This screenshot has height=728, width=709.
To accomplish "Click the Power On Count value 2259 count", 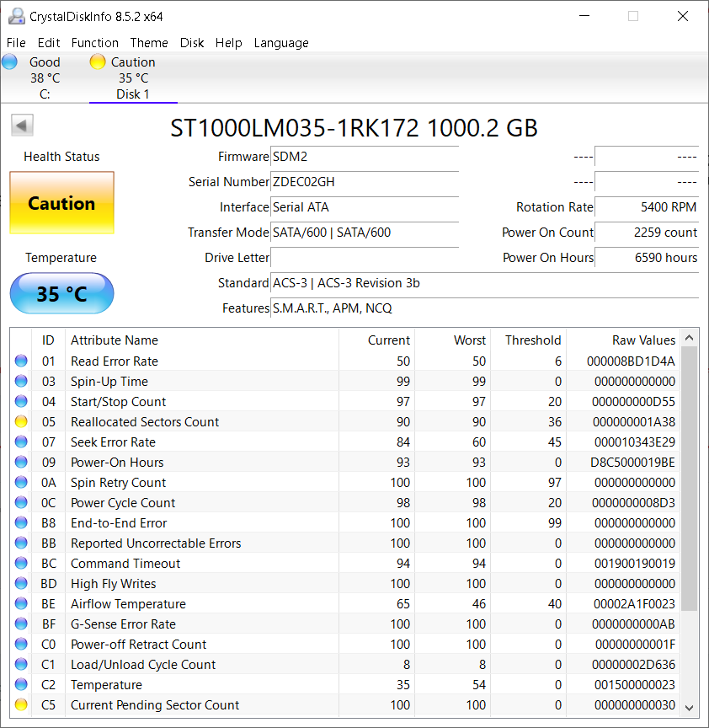I will pos(647,233).
